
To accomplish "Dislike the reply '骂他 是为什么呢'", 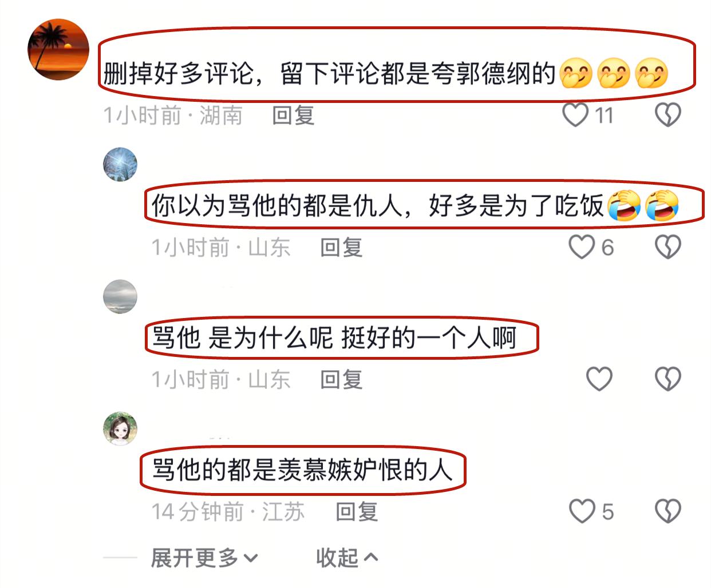I will click(667, 379).
